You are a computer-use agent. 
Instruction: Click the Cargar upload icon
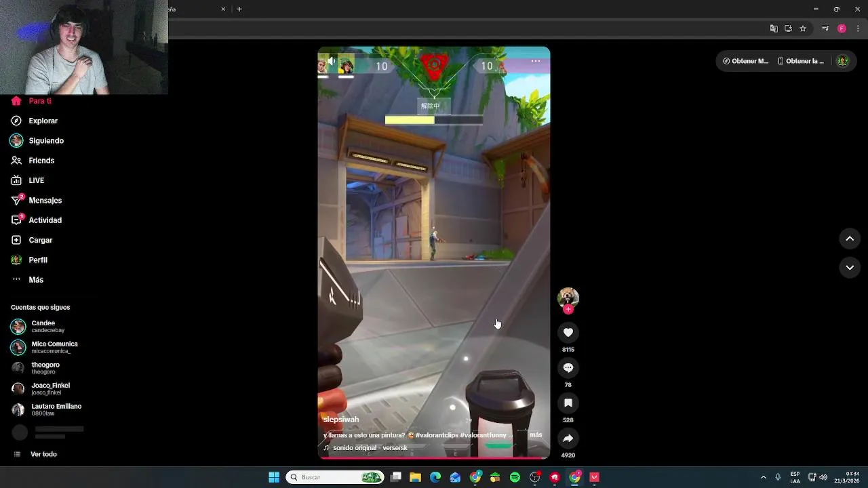point(16,240)
